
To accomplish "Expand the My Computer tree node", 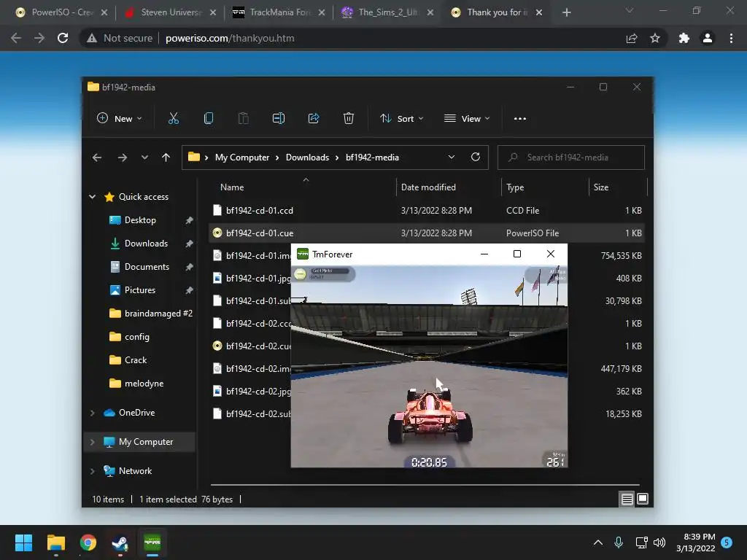I will [x=93, y=442].
